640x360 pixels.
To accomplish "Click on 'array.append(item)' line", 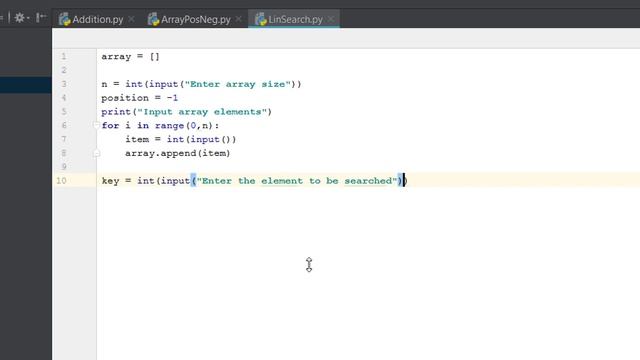I will [x=178, y=153].
